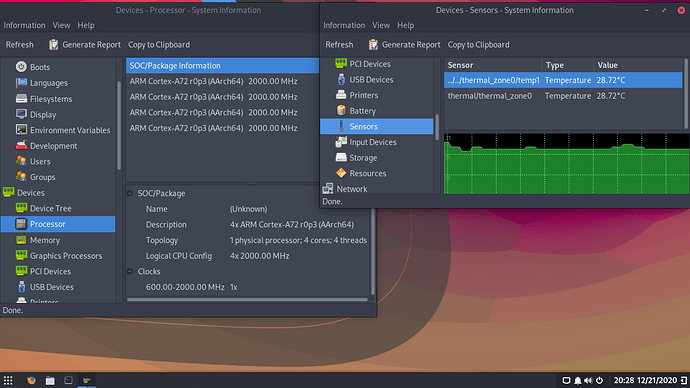The image size is (690, 388).
Task: Open Users icon in sidebar
Action: 21,161
